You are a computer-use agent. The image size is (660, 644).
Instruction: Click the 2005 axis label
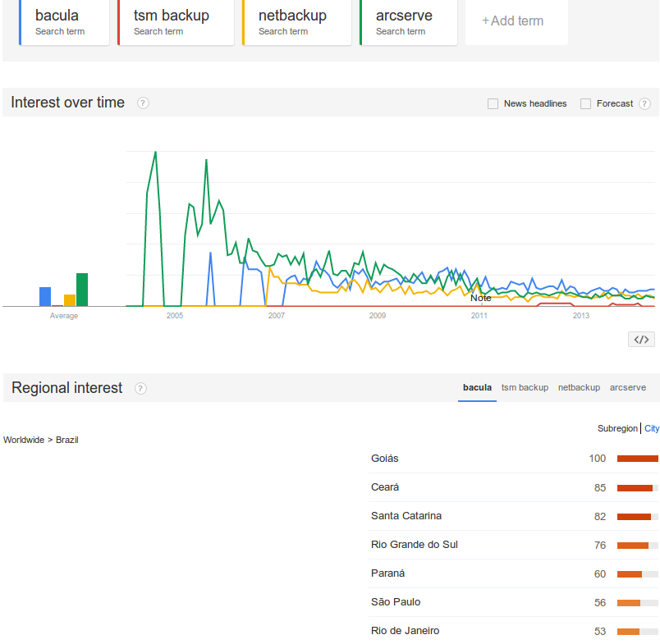[175, 316]
